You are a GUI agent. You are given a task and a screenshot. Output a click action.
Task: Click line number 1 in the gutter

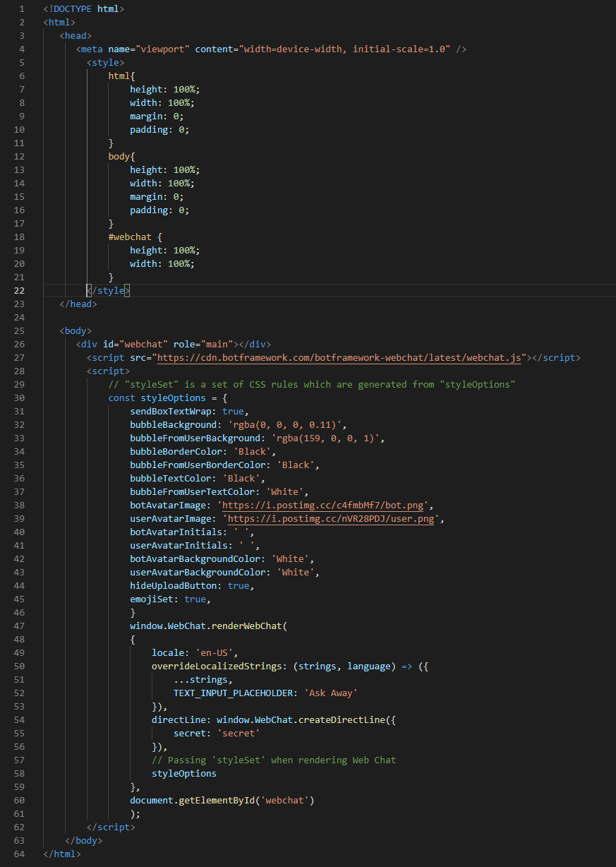(22, 8)
